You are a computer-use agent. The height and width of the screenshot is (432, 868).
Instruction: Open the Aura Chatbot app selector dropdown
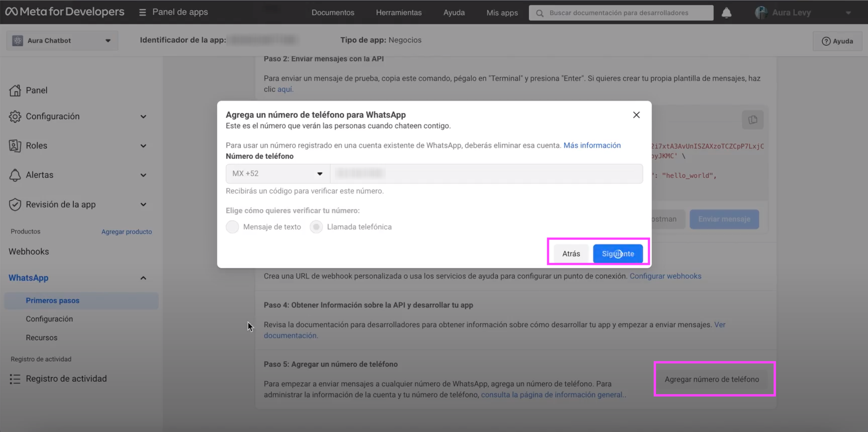coord(62,41)
